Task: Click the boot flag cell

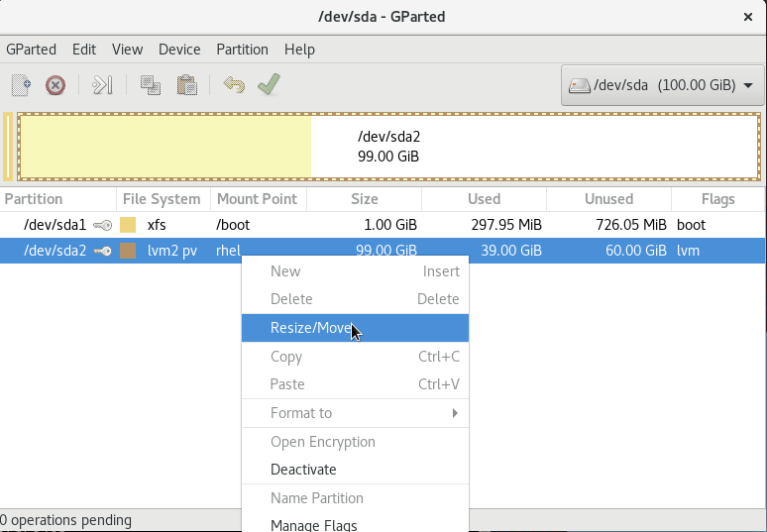Action: (x=691, y=225)
